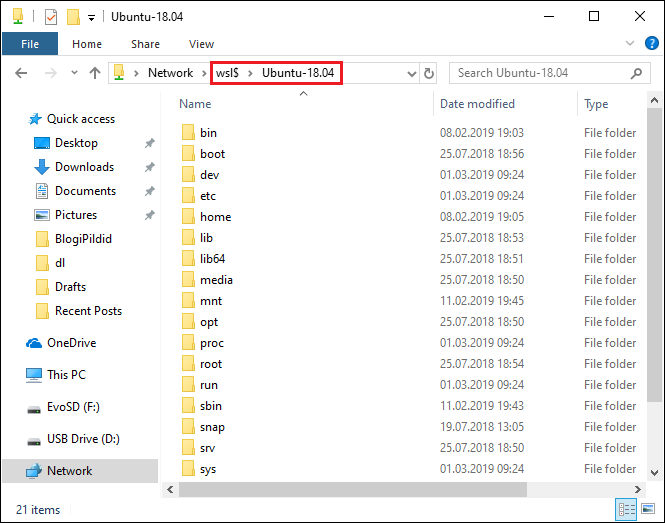Select the boot folder icon
The height and width of the screenshot is (523, 665).
pos(188,153)
